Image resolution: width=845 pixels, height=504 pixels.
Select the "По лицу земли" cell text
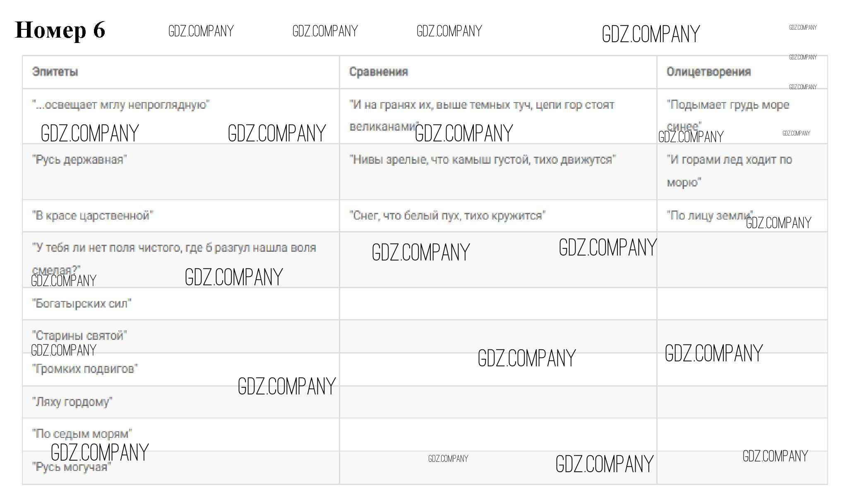point(709,216)
